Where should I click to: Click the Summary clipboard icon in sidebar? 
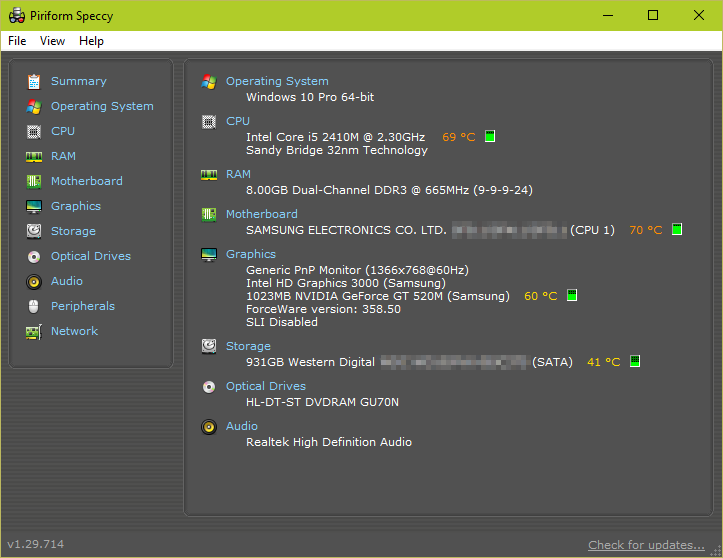tap(34, 82)
